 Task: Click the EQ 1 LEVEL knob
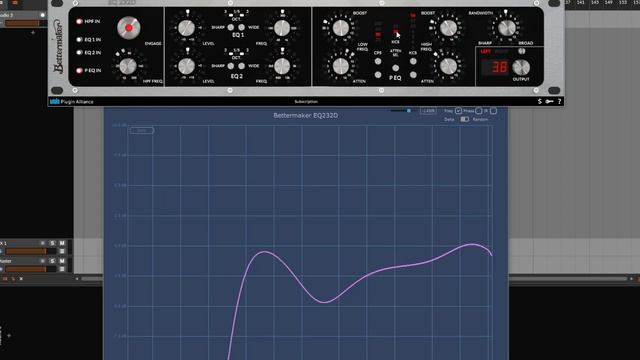pyautogui.click(x=186, y=28)
